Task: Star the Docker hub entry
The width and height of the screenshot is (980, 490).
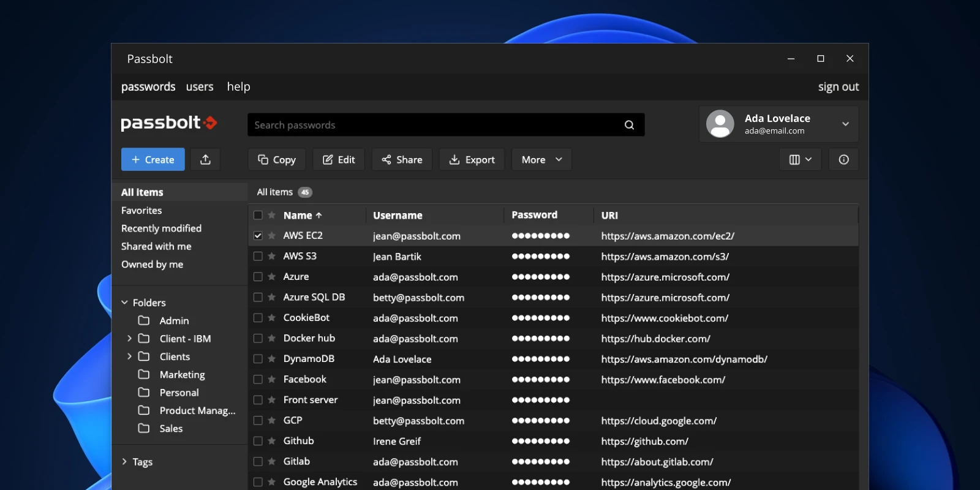Action: tap(272, 338)
